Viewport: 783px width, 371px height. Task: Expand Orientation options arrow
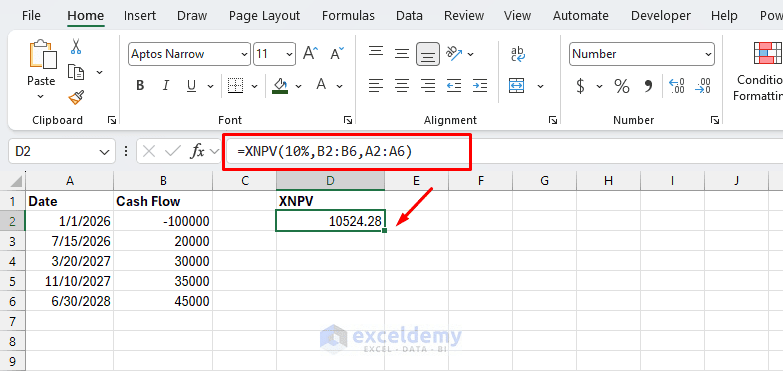point(470,54)
